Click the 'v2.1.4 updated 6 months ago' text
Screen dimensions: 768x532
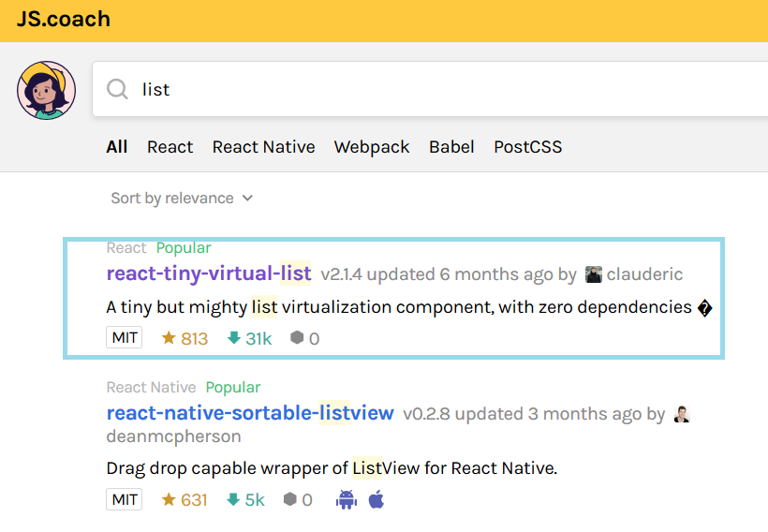pos(436,274)
